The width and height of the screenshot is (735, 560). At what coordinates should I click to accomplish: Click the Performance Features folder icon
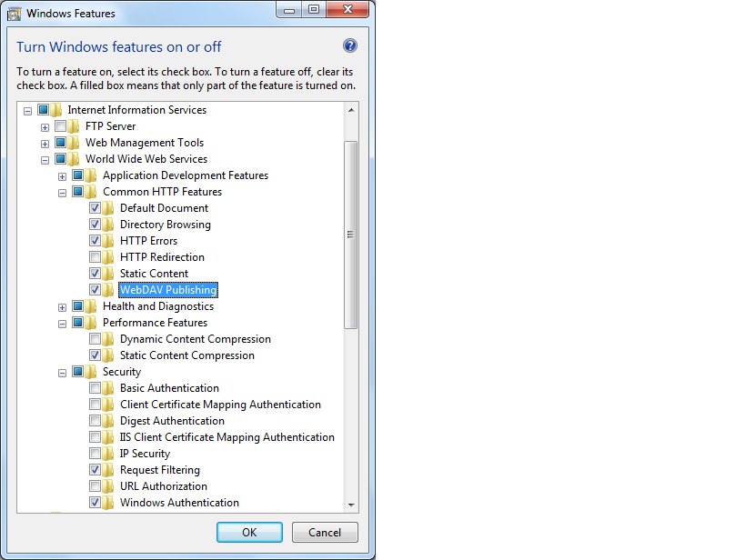(90, 323)
